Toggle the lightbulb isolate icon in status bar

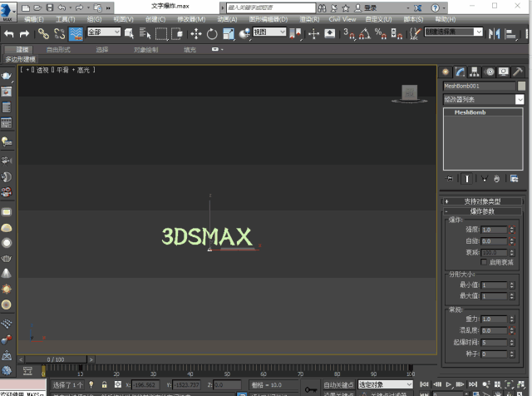(x=91, y=384)
